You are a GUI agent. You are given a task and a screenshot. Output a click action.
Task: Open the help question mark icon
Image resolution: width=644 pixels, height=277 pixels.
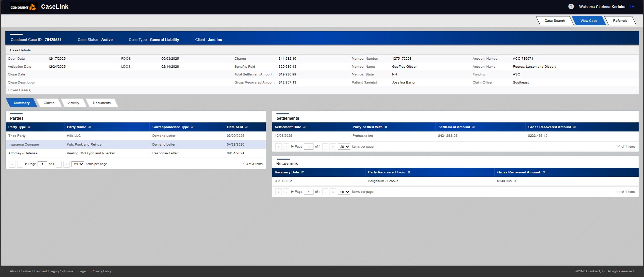point(571,6)
